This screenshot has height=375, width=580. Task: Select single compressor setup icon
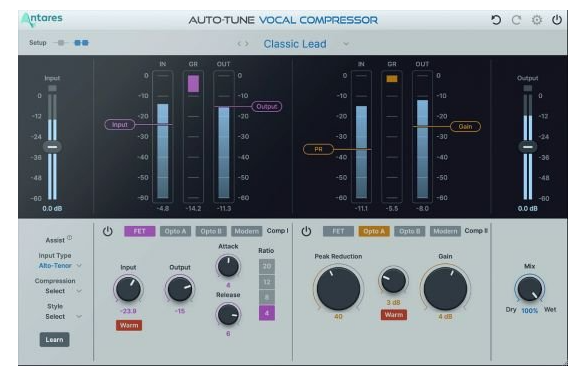pyautogui.click(x=61, y=43)
